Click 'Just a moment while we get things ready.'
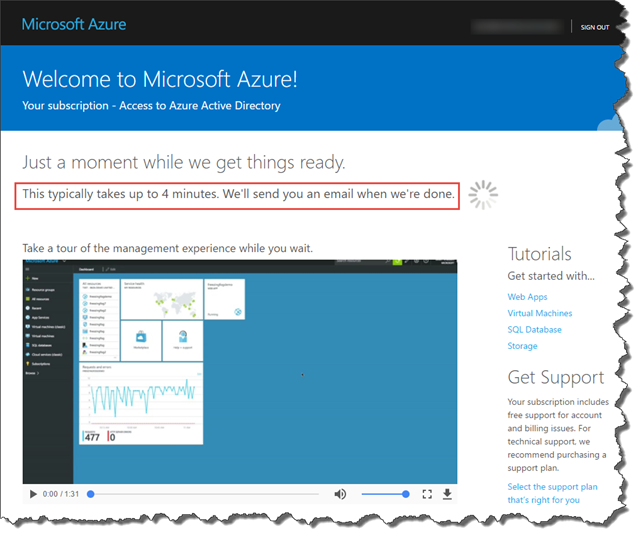Viewport: 643px width, 540px height. tap(184, 163)
